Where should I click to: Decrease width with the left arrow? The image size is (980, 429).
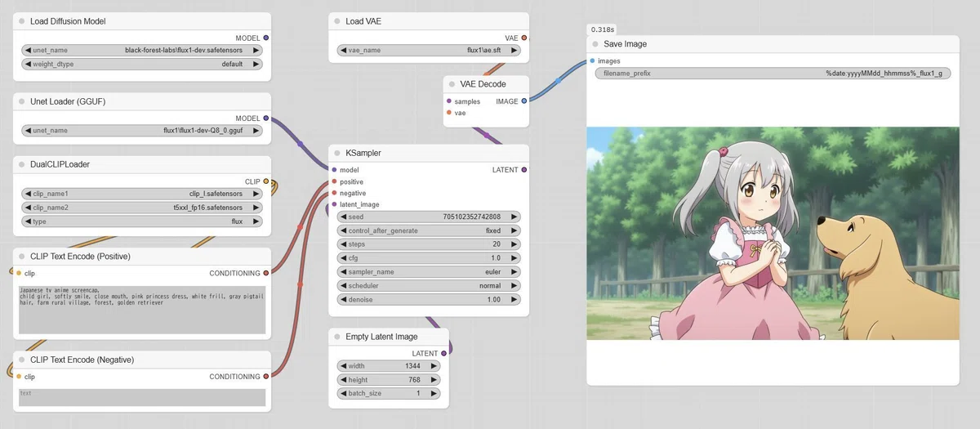[x=343, y=366]
